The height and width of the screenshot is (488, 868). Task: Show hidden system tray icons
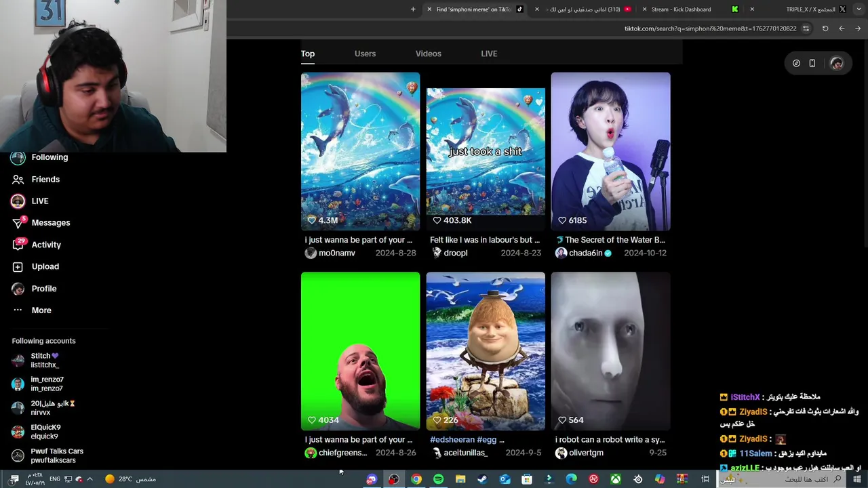click(90, 479)
